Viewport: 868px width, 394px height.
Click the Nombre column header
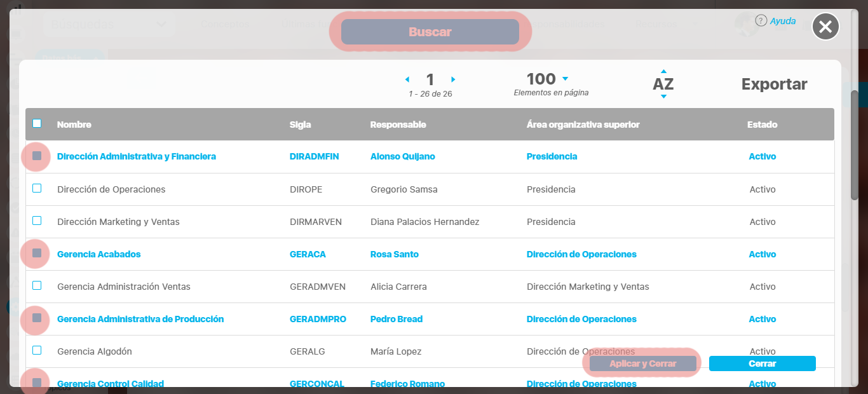[74, 125]
